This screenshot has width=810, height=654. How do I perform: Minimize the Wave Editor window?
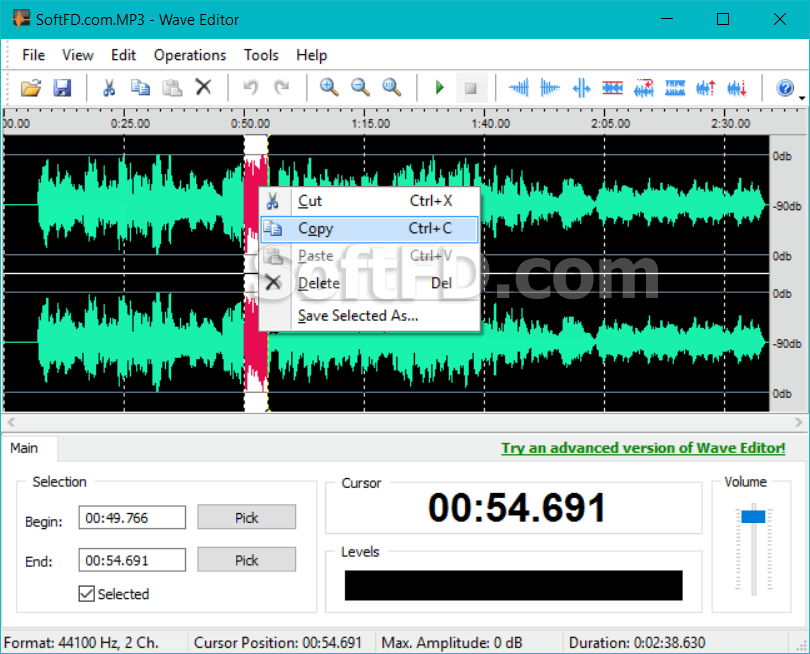click(x=667, y=19)
